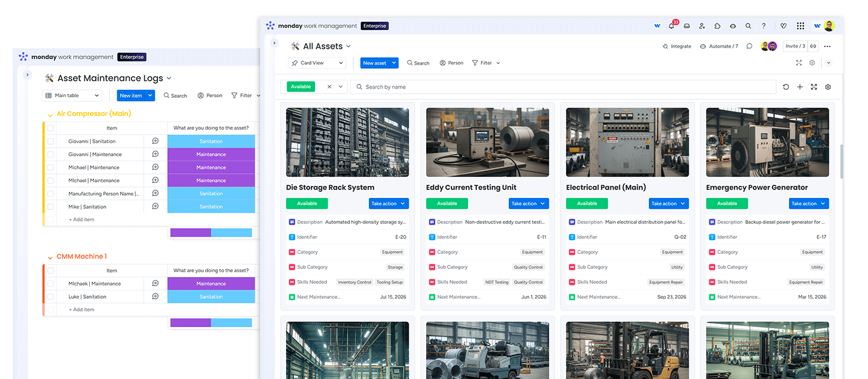The width and height of the screenshot is (868, 379).
Task: Open the Card View dropdown
Action: tap(317, 63)
